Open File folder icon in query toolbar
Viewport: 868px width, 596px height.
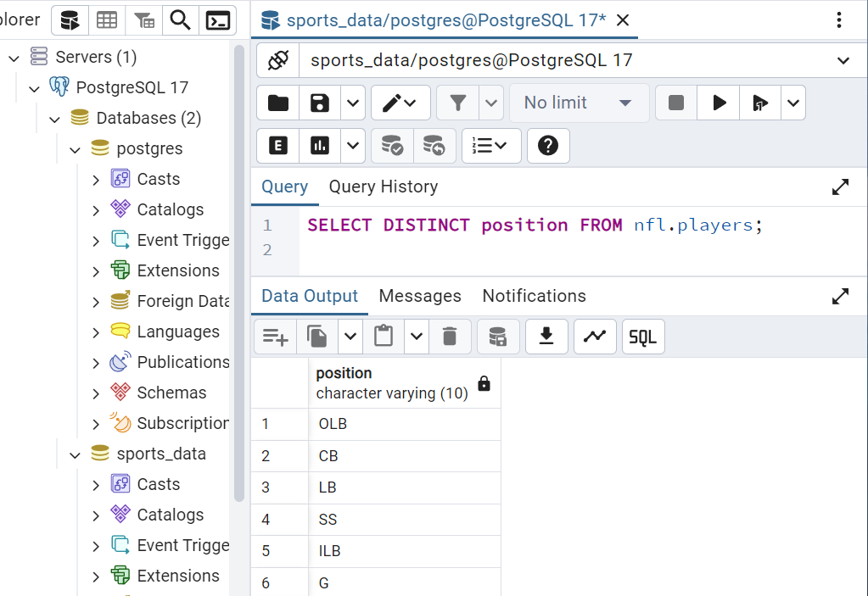click(x=278, y=103)
